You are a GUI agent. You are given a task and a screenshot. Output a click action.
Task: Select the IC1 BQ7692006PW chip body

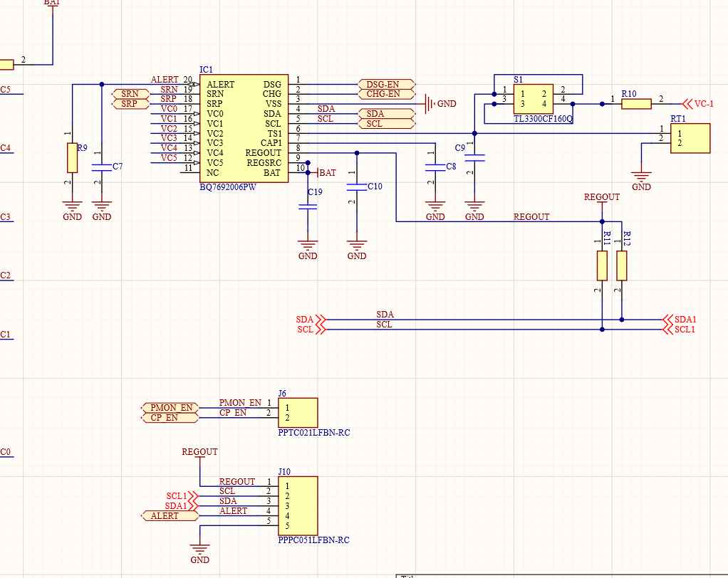coord(244,129)
